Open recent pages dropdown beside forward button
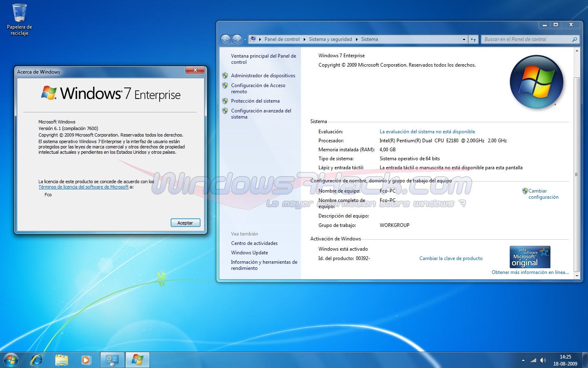Viewport: 588px width, 368px height. [245, 39]
